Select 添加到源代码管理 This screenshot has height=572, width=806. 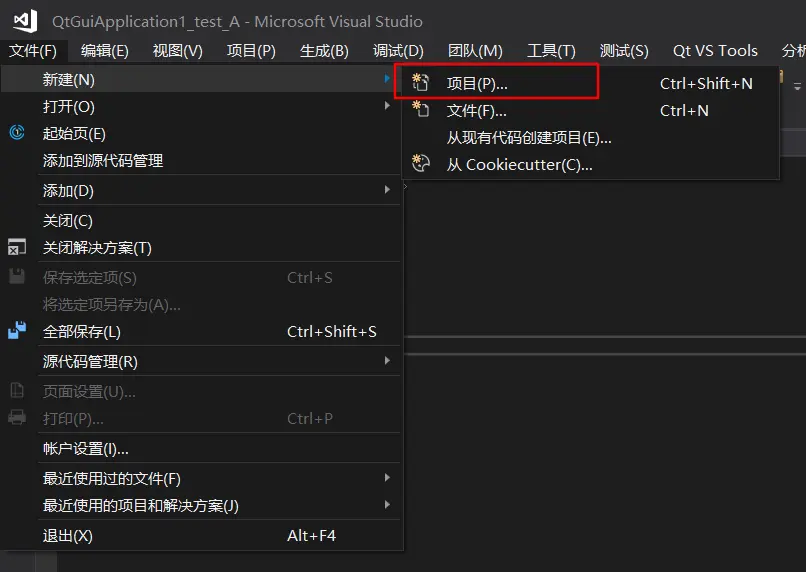coord(202,160)
